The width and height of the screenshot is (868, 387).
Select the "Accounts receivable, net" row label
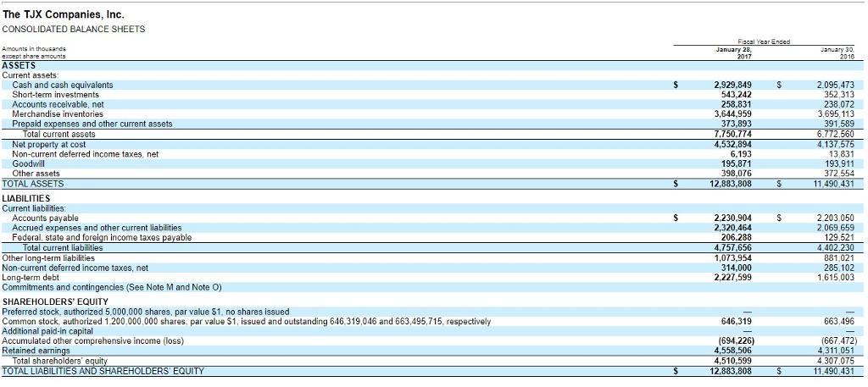58,104
